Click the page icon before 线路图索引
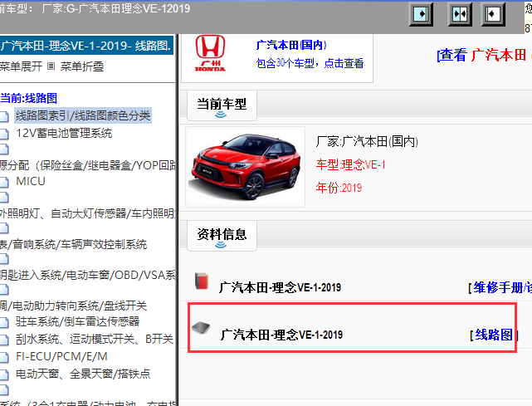532x406 pixels. pyautogui.click(x=3, y=116)
